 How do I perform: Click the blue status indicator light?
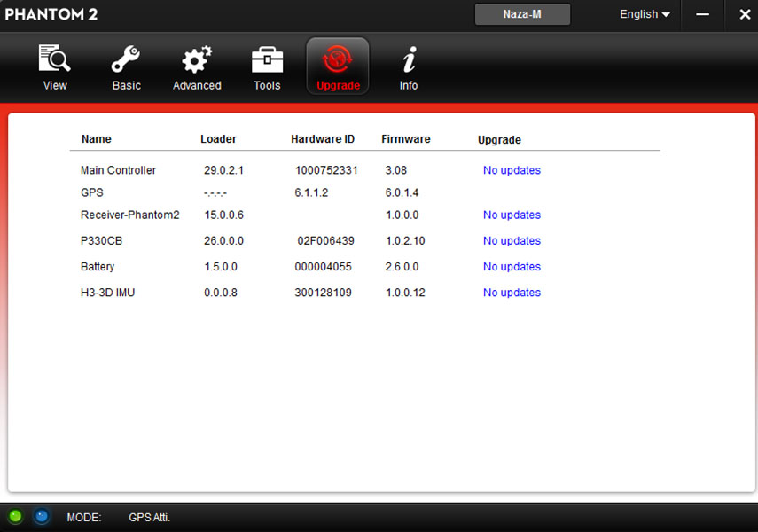(42, 517)
